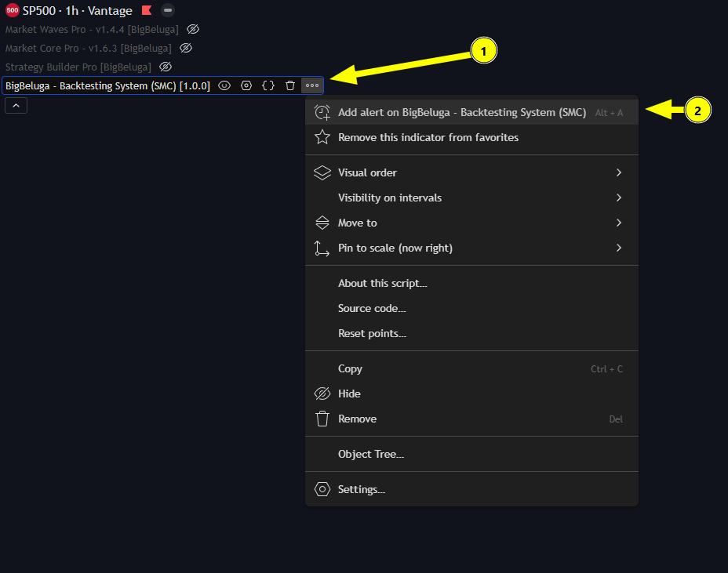Choose Object Tree from context menu
This screenshot has width=728, height=573.
point(370,454)
